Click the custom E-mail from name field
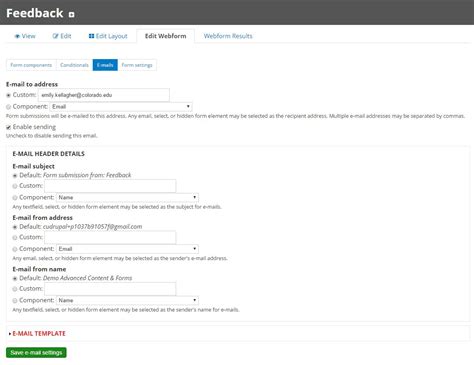 (x=110, y=289)
